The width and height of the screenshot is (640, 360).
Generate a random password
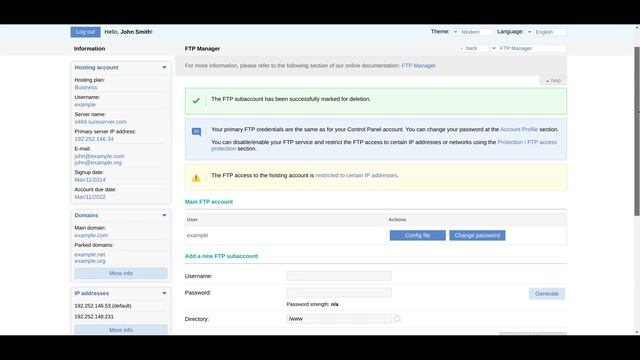(547, 294)
